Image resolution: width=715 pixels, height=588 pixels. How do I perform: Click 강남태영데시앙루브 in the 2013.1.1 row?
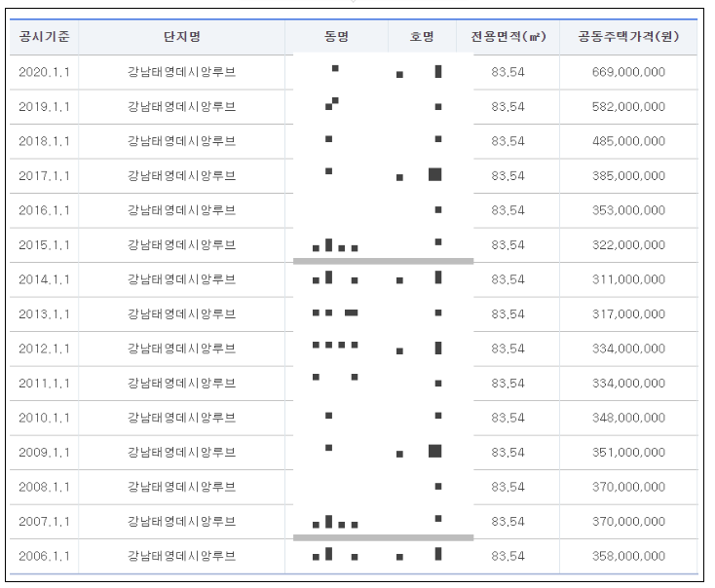[181, 314]
